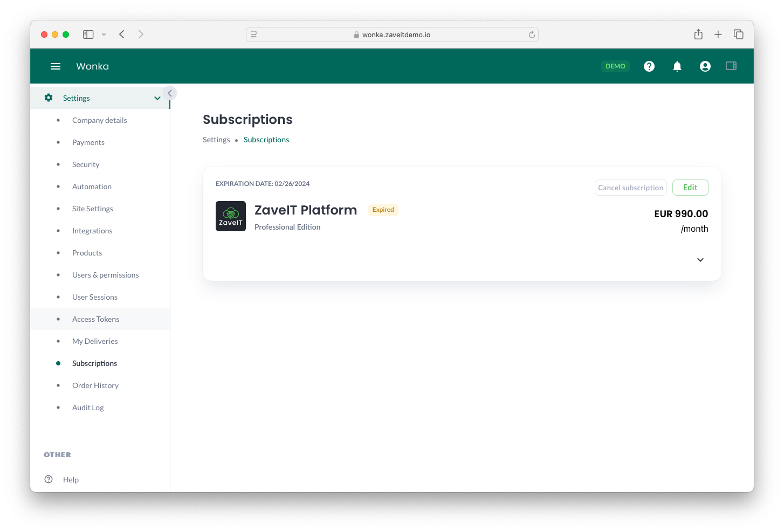Open Safari sidebar options dropdown arrow
784x532 pixels.
click(104, 34)
